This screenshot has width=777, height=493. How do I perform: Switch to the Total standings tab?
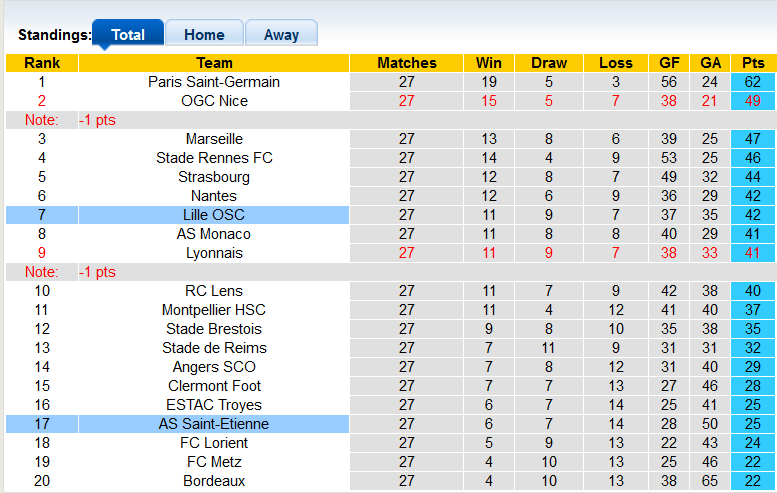tap(128, 34)
